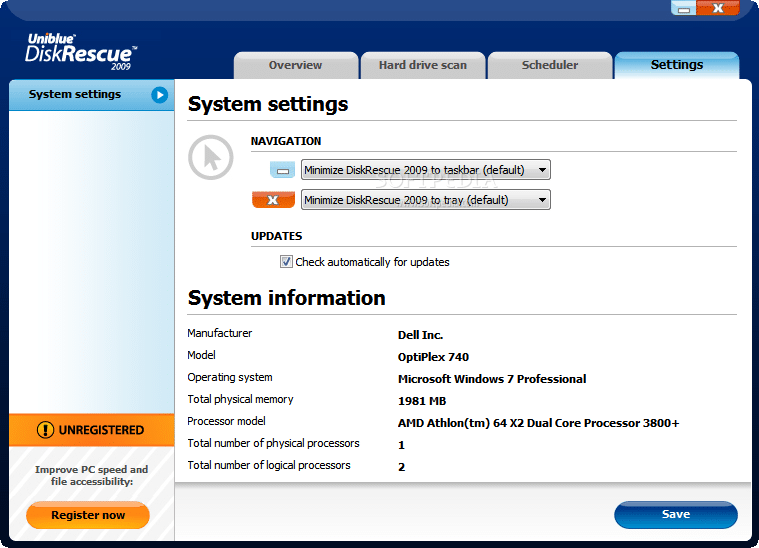Image resolution: width=759 pixels, height=548 pixels.
Task: Click the Unregistered warning exclamation icon
Action: click(46, 430)
